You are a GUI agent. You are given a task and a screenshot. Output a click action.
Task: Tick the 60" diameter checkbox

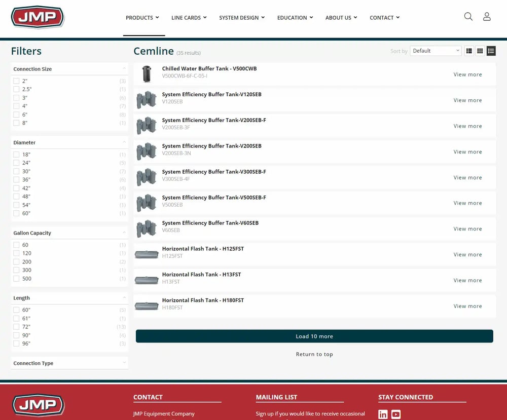[x=16, y=213]
